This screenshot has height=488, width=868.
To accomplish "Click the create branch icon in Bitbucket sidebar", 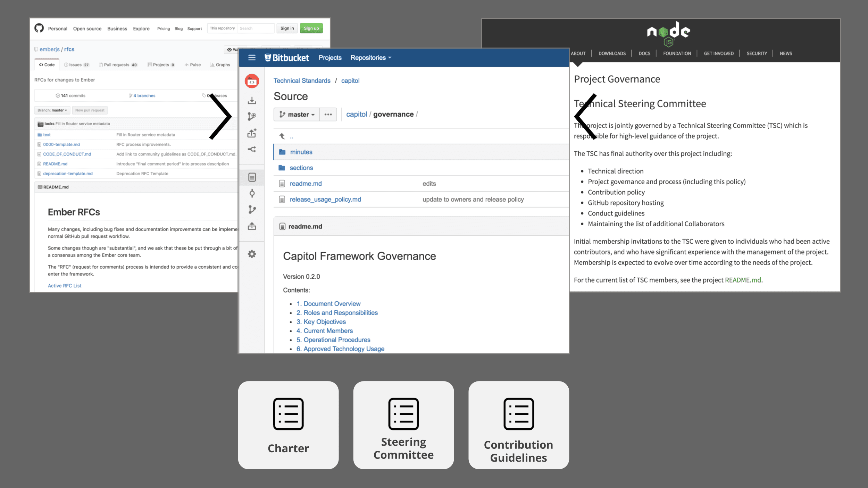I will pyautogui.click(x=252, y=116).
